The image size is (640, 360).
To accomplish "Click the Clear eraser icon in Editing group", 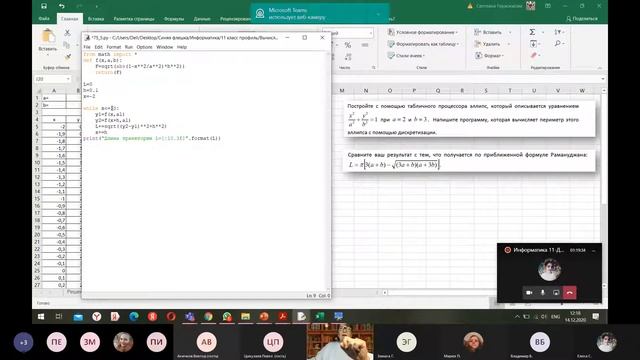I will point(533,55).
